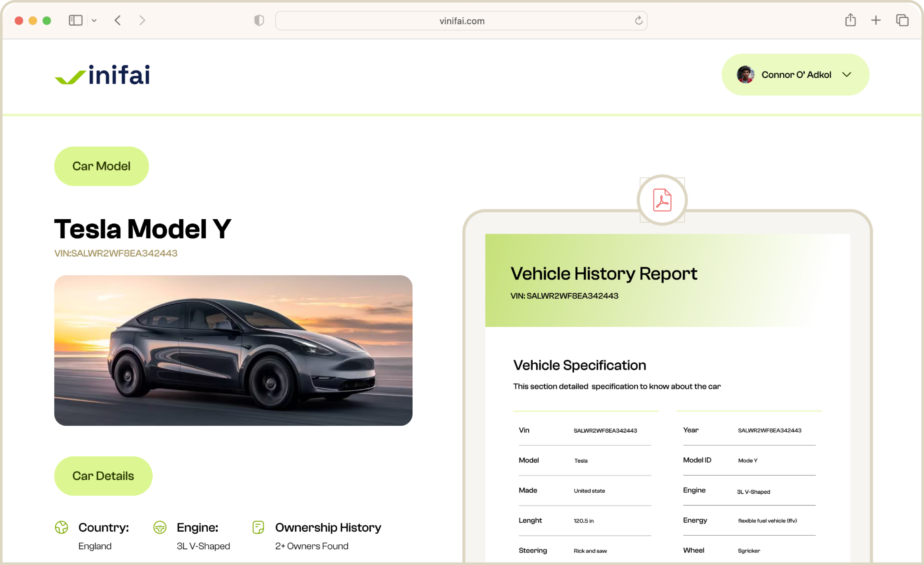Go back to previous page
This screenshot has height=565, width=924.
[x=118, y=20]
